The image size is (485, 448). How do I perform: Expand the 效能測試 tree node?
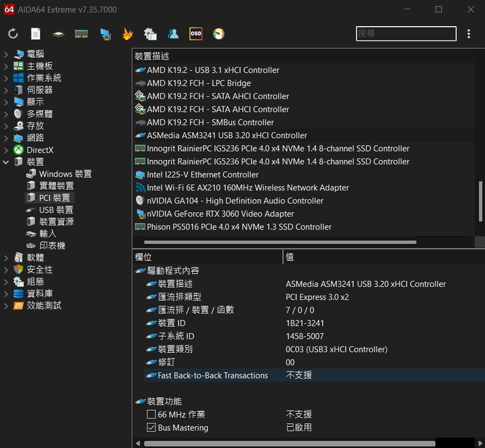(x=6, y=306)
